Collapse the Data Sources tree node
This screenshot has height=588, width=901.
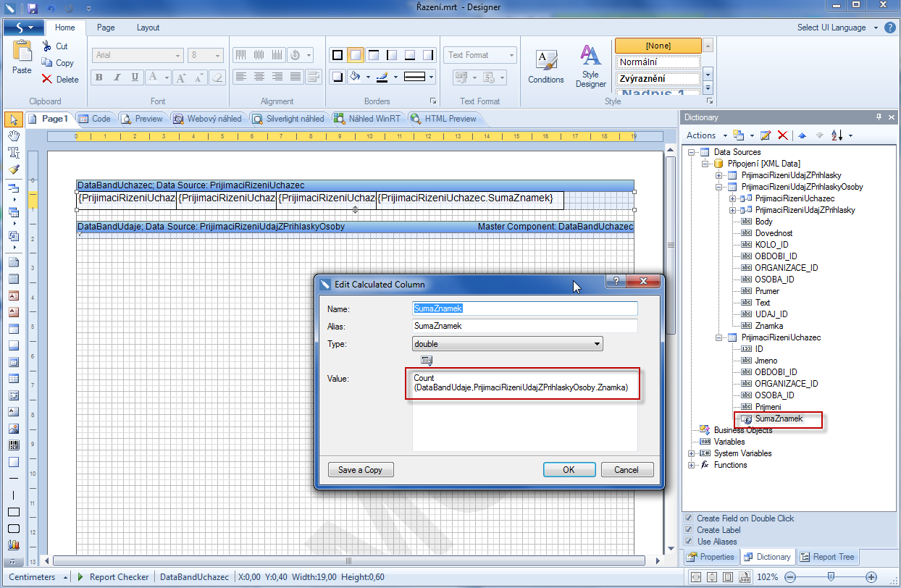tap(692, 152)
